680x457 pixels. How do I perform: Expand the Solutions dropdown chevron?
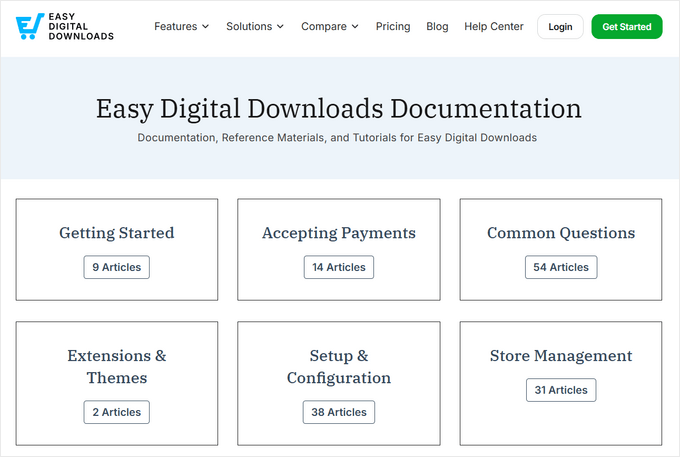[281, 27]
